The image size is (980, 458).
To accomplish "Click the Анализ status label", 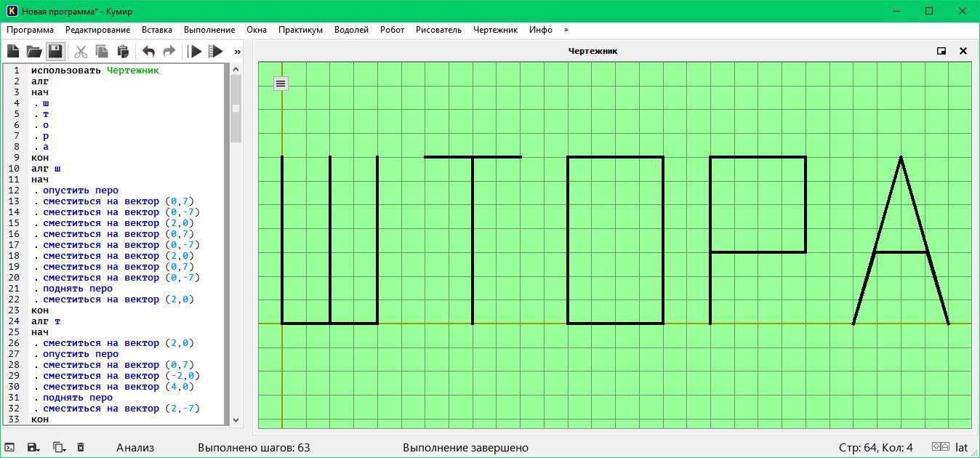I will tap(135, 448).
